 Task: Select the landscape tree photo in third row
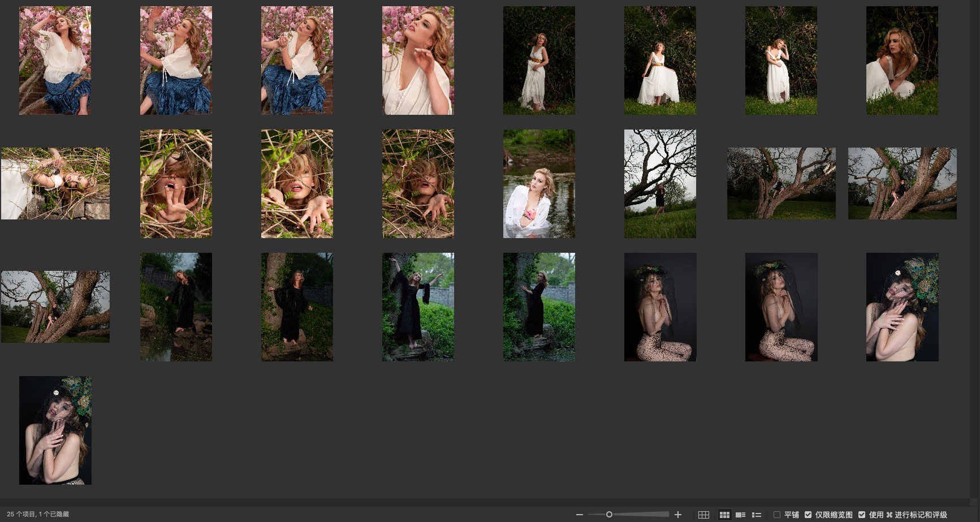point(55,307)
